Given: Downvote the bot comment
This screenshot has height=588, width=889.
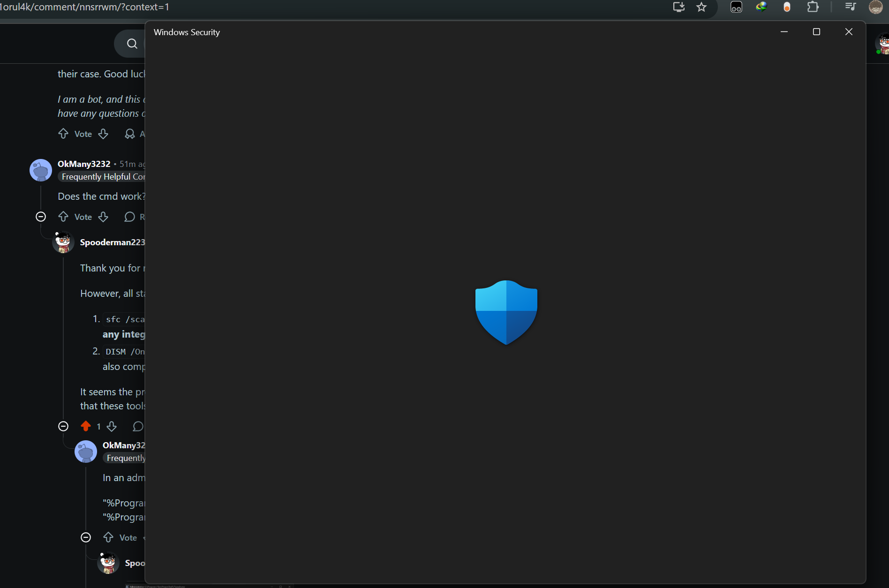Looking at the screenshot, I should click(x=103, y=134).
